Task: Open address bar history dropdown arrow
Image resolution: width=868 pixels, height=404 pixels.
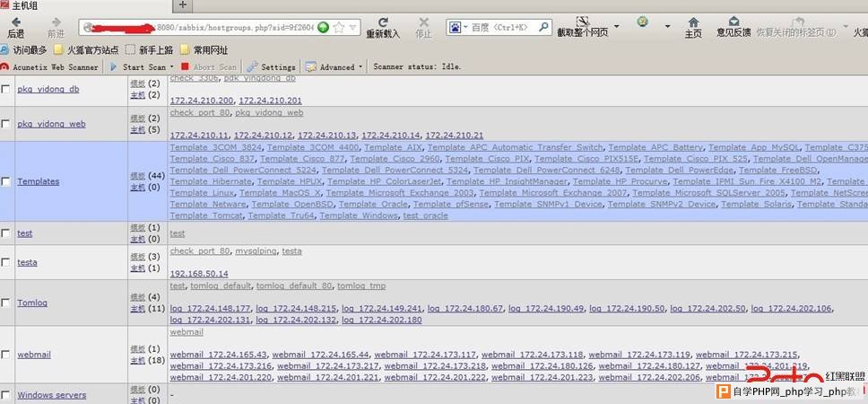Action: tap(353, 27)
